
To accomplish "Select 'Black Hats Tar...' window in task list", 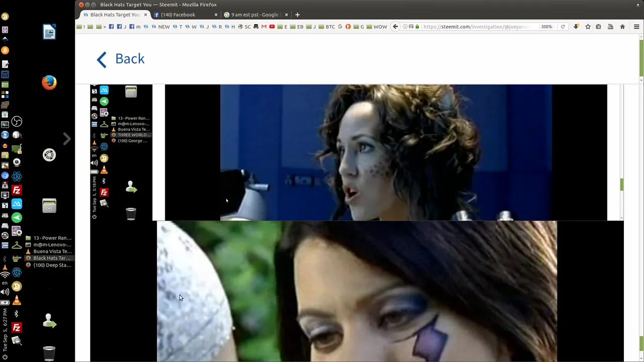I will [x=48, y=258].
